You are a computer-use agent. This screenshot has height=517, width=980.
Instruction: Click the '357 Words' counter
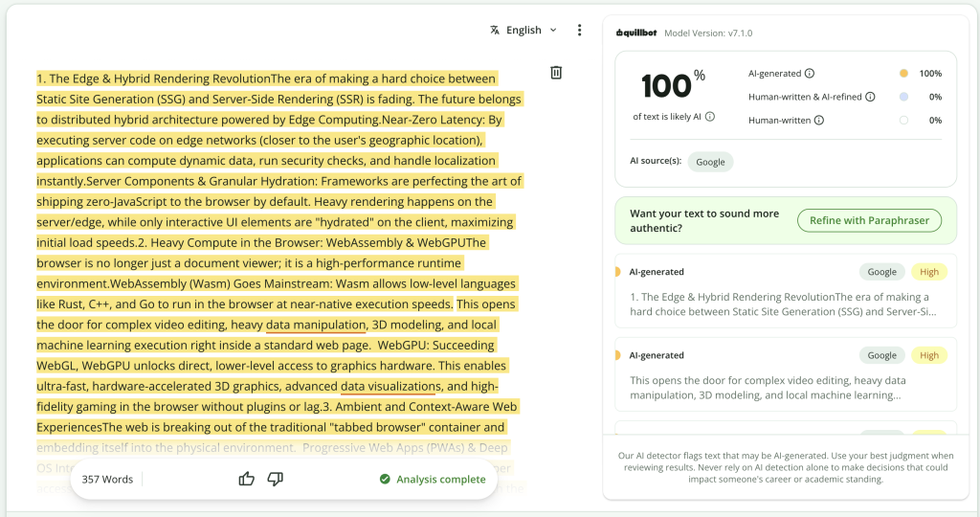click(107, 479)
